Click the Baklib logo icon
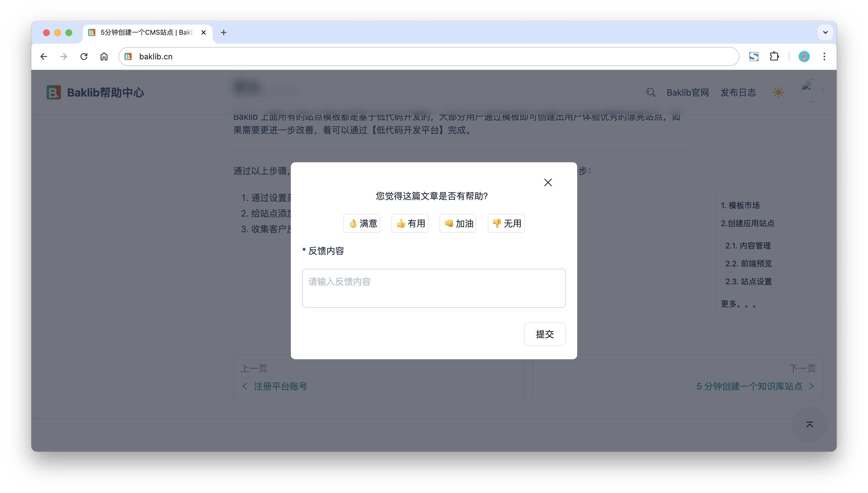The height and width of the screenshot is (493, 868). pyautogui.click(x=53, y=92)
